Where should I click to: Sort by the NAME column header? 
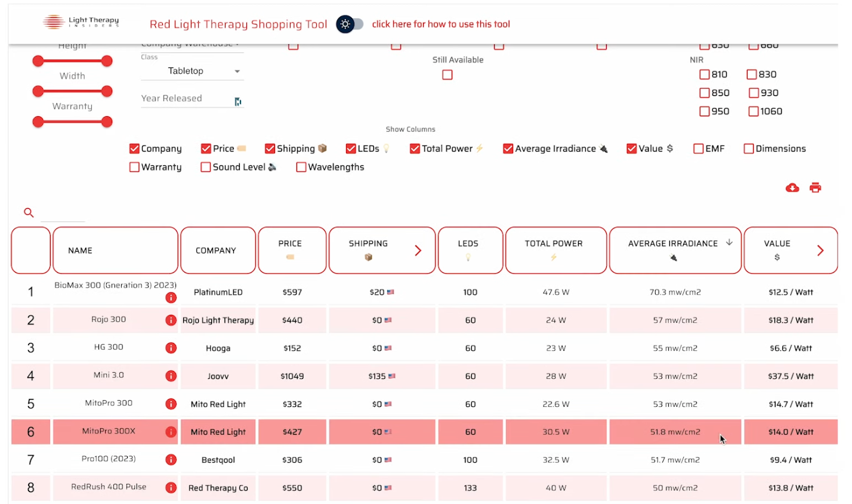point(116,251)
